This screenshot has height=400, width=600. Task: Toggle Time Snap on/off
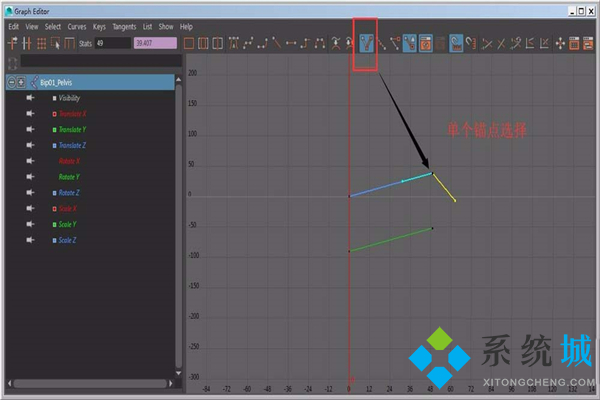point(456,43)
